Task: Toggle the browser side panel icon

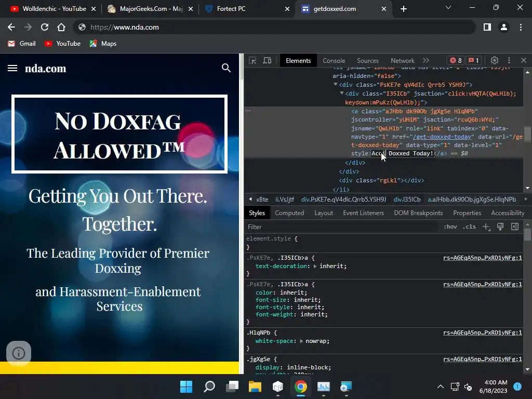Action: 487,27
